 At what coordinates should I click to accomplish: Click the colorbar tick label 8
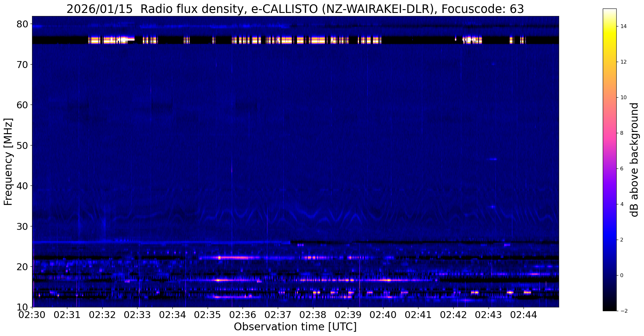click(x=622, y=133)
